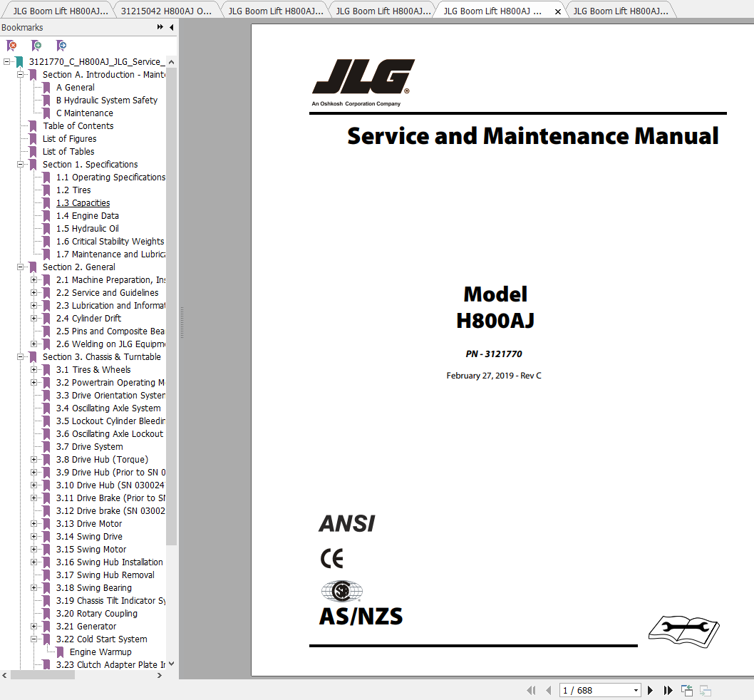The width and height of the screenshot is (754, 700).
Task: Switch to the 31215042 H800AJ tab
Action: tap(166, 11)
